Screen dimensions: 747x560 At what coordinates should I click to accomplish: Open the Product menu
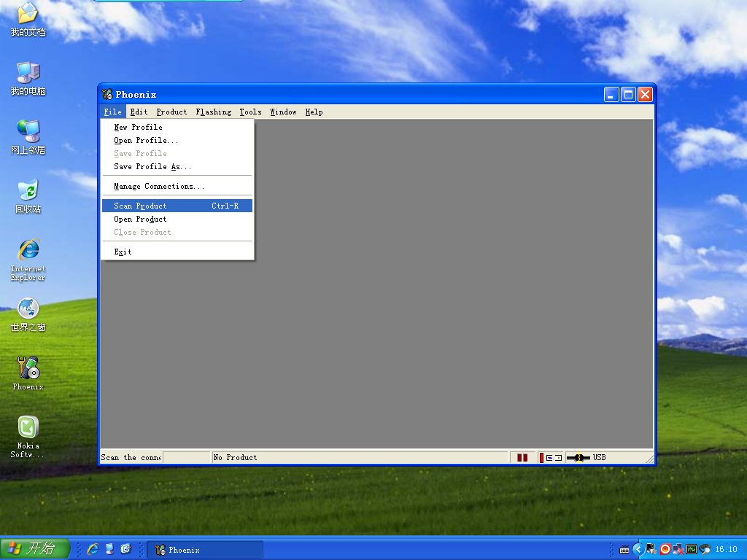point(171,112)
